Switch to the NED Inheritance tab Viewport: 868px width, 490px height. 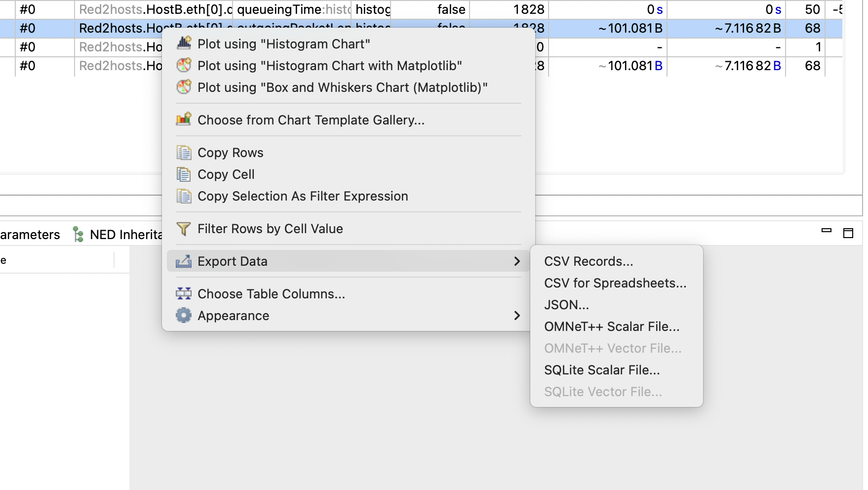coord(118,234)
